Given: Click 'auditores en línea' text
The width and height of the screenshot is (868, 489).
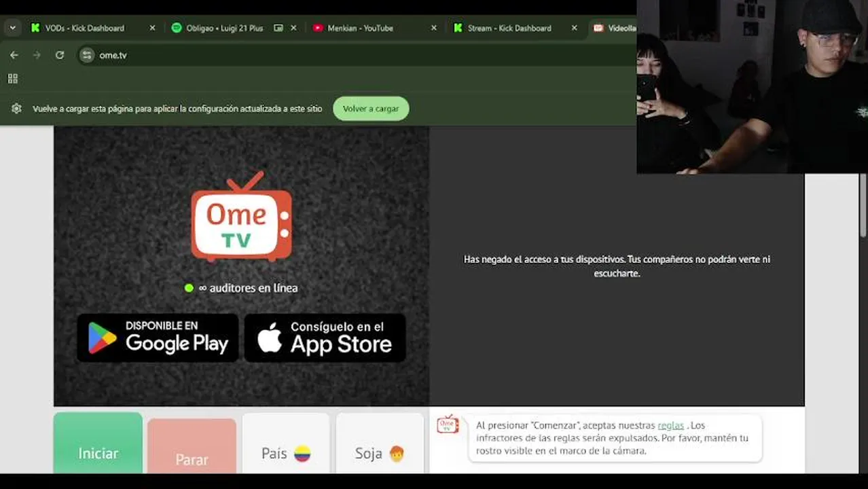Looking at the screenshot, I should pos(253,288).
